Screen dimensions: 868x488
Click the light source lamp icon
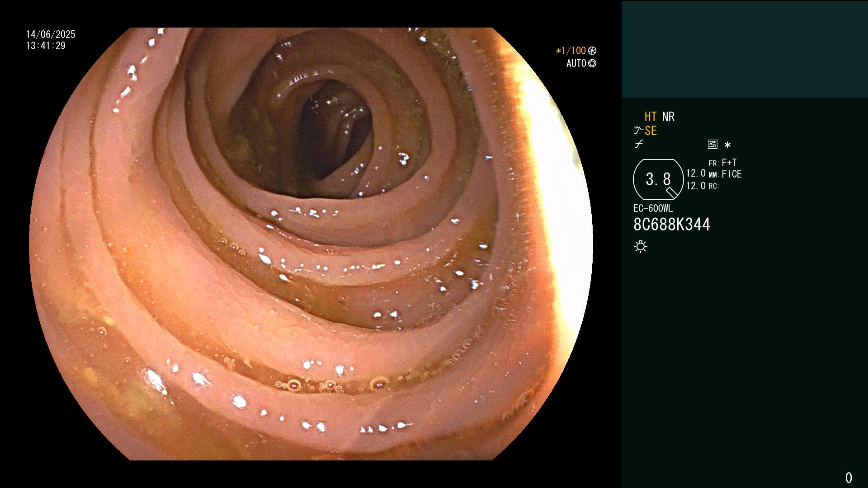641,246
